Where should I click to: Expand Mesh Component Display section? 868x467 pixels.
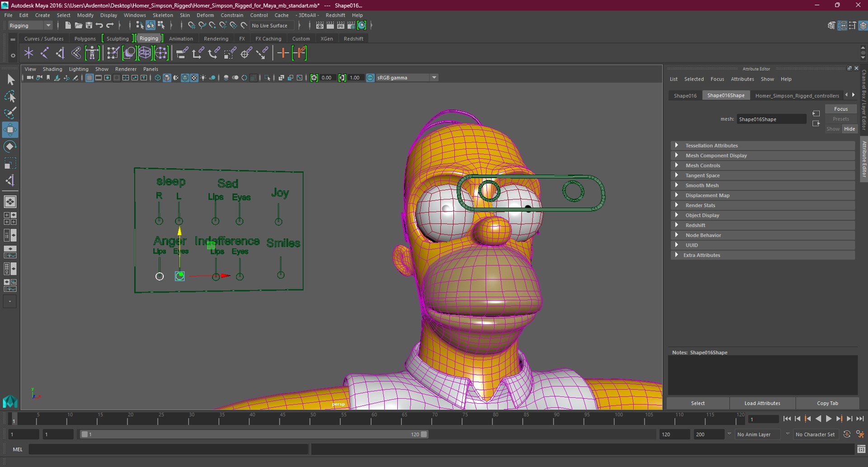(763, 156)
